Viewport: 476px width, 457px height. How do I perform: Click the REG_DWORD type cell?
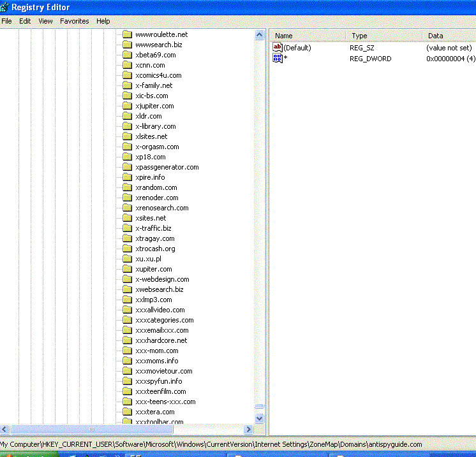coord(370,59)
